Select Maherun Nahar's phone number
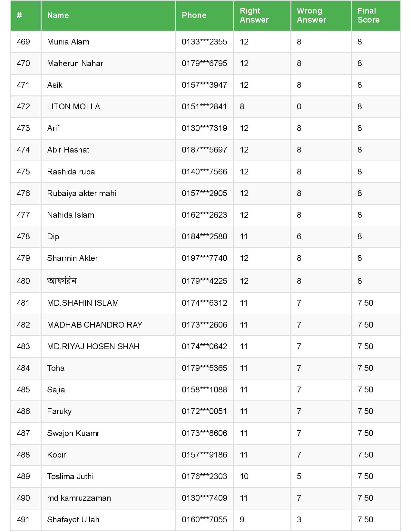This screenshot has height=532, width=411. (x=204, y=64)
